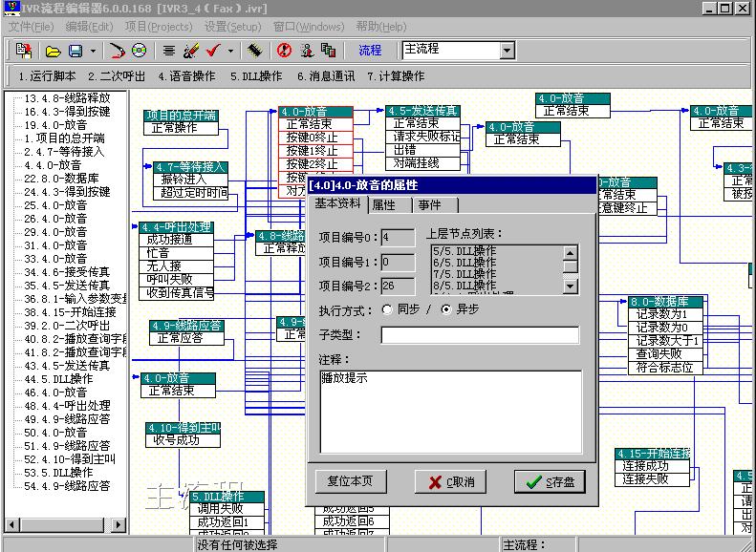The width and height of the screenshot is (756, 552).
Task: Select tree item 34.4.6-接受传真
Action: [x=67, y=272]
